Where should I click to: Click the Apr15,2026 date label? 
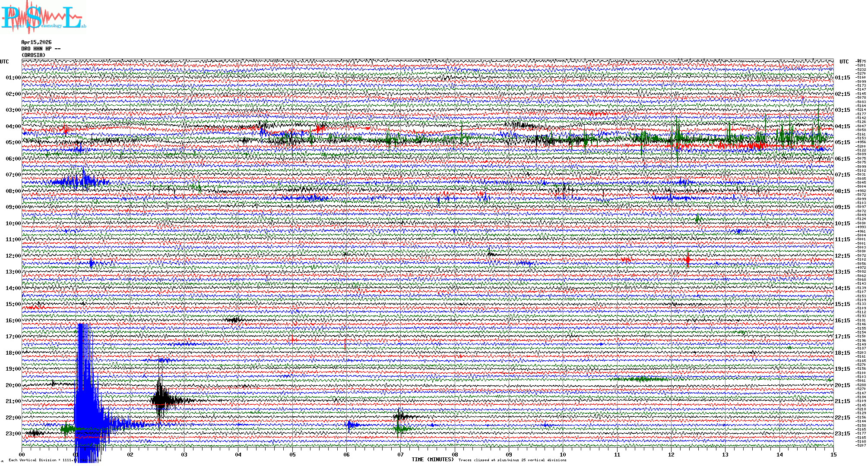pyautogui.click(x=36, y=42)
